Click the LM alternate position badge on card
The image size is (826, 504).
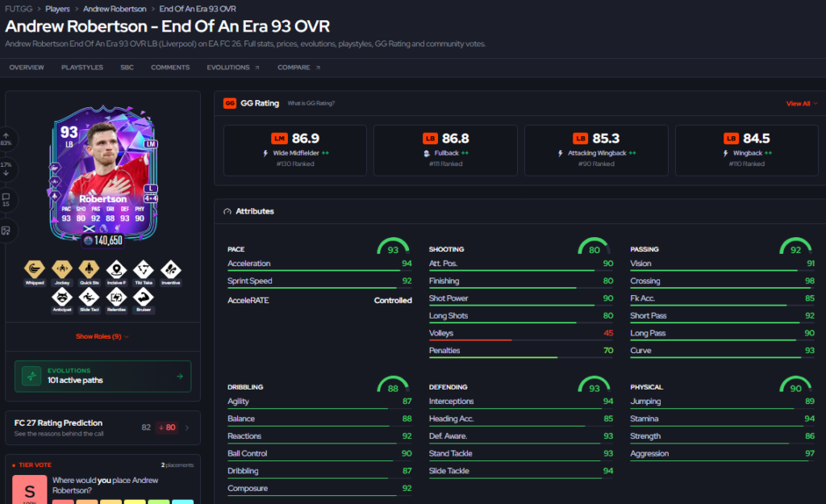tap(151, 144)
